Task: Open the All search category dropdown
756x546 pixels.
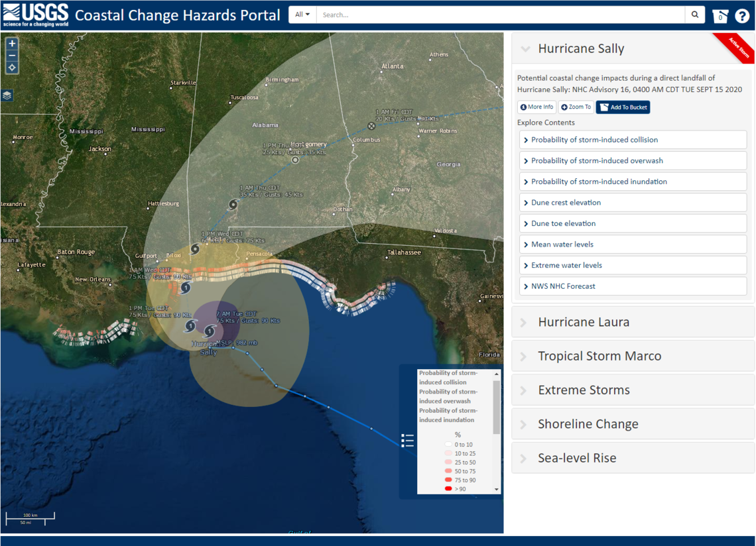Action: point(302,15)
